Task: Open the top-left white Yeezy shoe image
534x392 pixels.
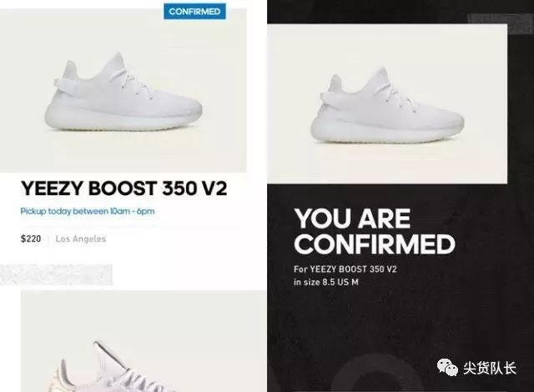Action: [123, 90]
